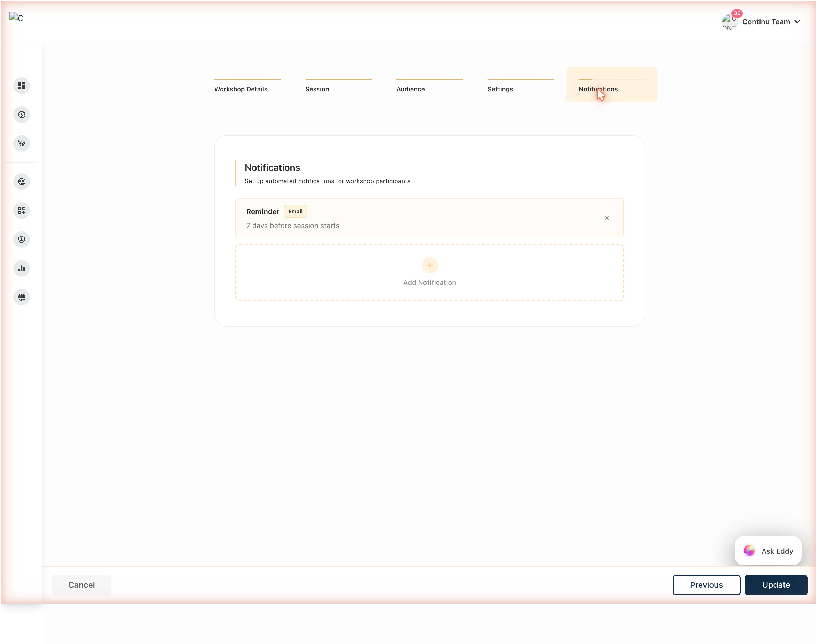The image size is (816, 644).
Task: Open the shield user icon in sidebar
Action: pos(21,239)
